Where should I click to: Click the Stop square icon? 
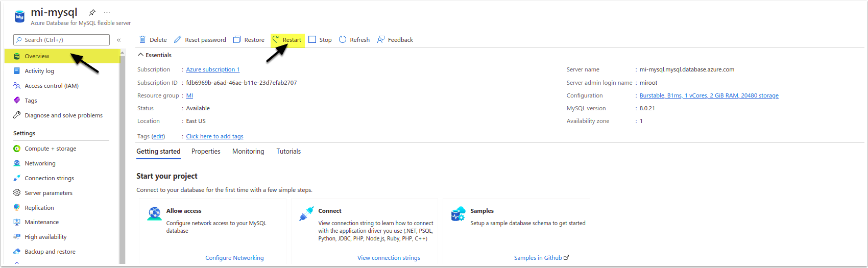(x=312, y=39)
